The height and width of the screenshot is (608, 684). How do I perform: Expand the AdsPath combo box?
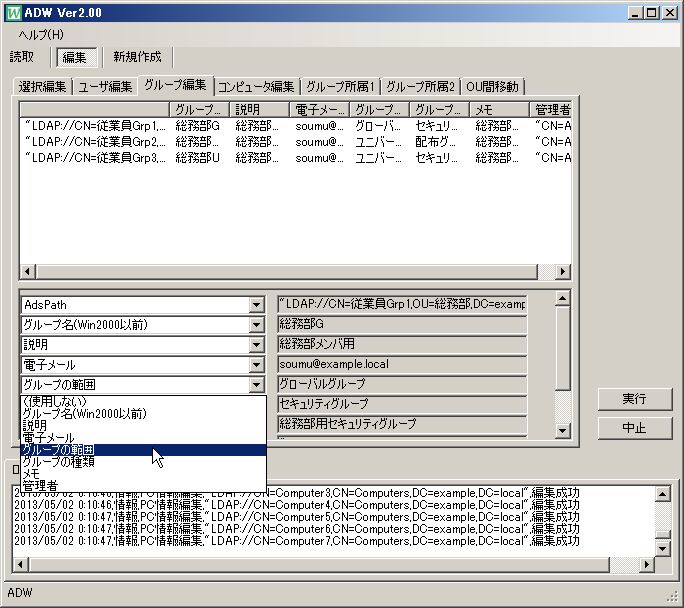coord(256,305)
